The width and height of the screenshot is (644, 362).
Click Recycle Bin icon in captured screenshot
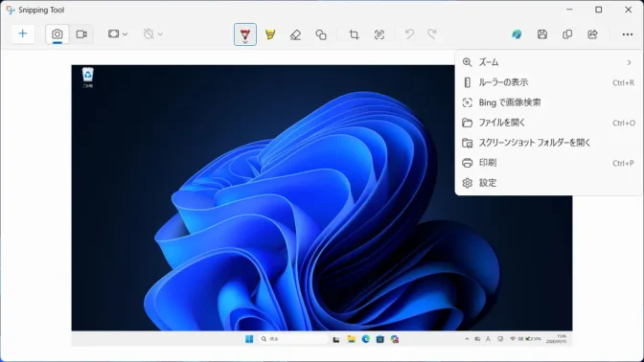[87, 78]
